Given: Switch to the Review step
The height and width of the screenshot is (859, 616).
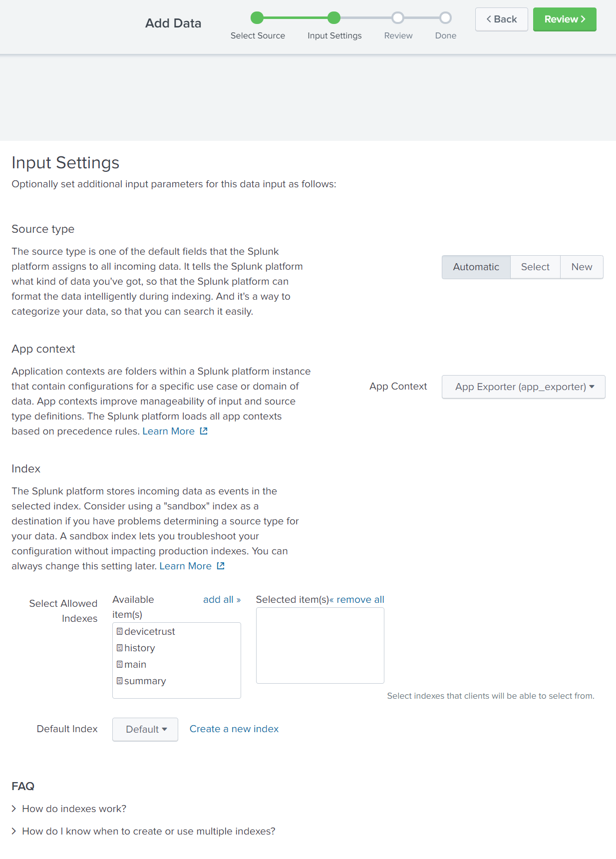Looking at the screenshot, I should (x=398, y=17).
